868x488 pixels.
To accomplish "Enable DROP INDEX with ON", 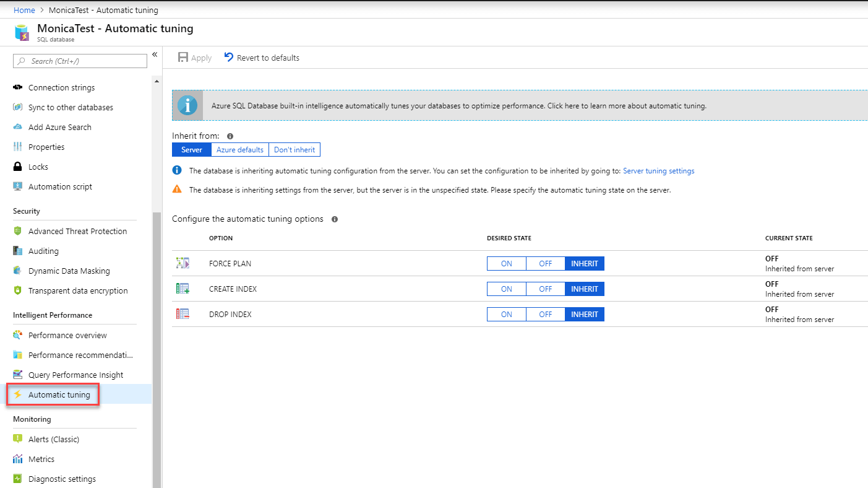I will point(507,314).
